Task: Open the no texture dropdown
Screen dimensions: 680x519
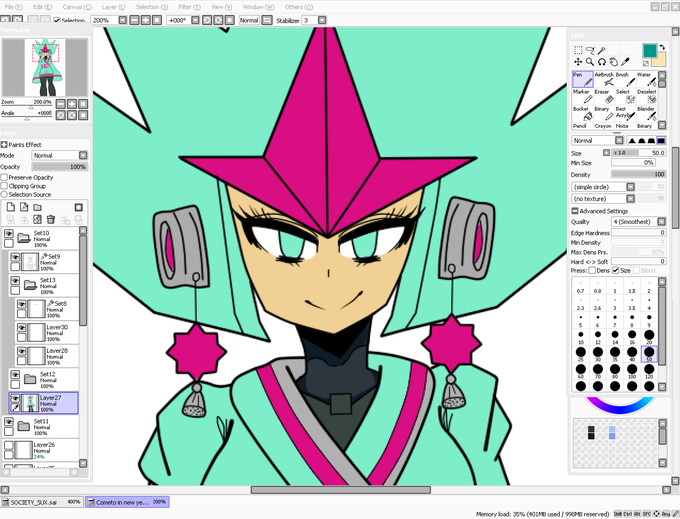Action: [603, 199]
